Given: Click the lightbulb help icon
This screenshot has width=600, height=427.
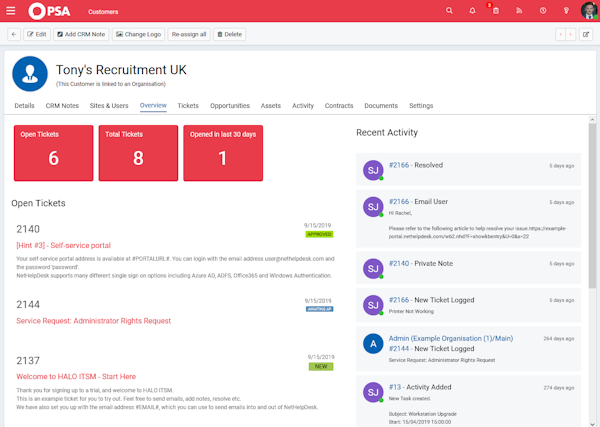Looking at the screenshot, I should [x=566, y=11].
